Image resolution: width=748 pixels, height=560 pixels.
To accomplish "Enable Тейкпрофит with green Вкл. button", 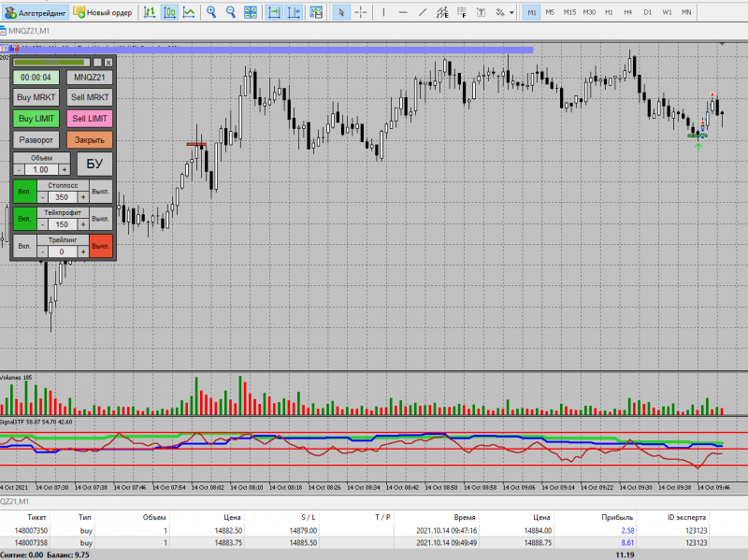I will coord(24,219).
